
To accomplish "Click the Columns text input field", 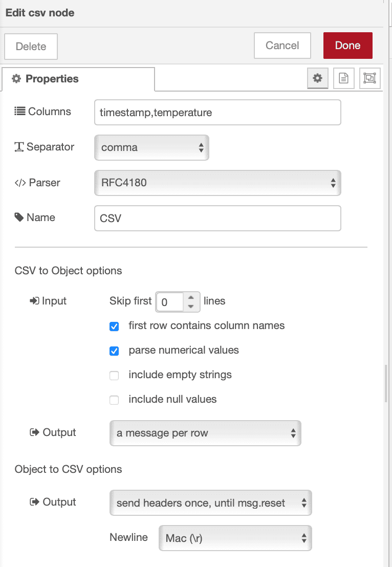I will pos(217,112).
